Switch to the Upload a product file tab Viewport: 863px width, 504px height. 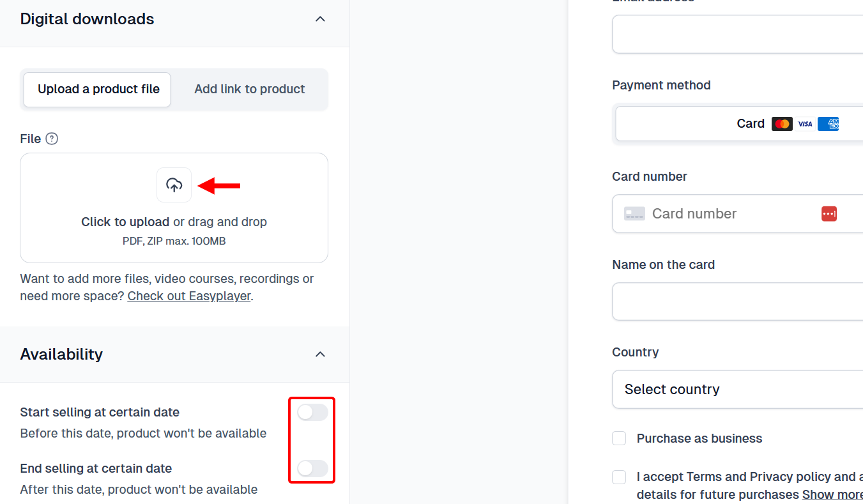(96, 89)
